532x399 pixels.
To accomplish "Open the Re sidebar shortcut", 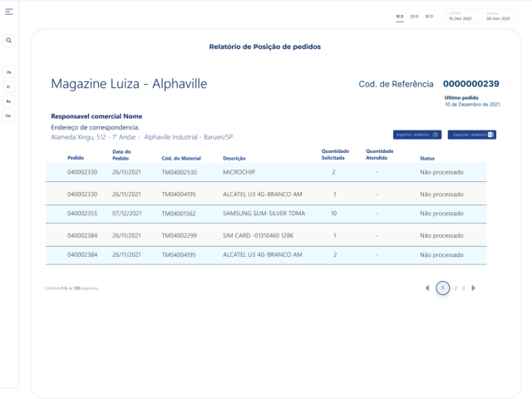I will 9,101.
